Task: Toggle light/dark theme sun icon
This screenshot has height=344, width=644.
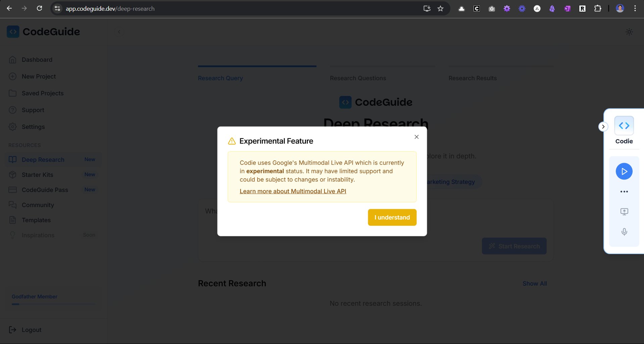Action: pyautogui.click(x=629, y=32)
